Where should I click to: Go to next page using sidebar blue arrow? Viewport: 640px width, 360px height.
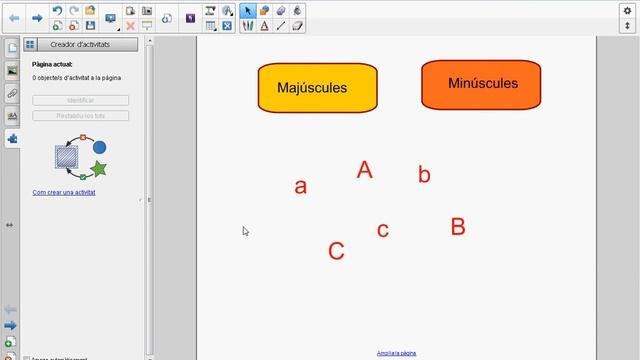point(10,326)
